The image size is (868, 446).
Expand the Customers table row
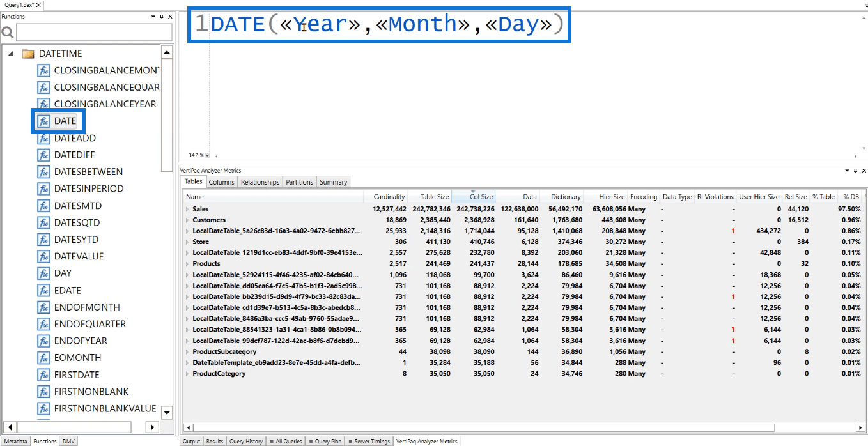pos(187,220)
